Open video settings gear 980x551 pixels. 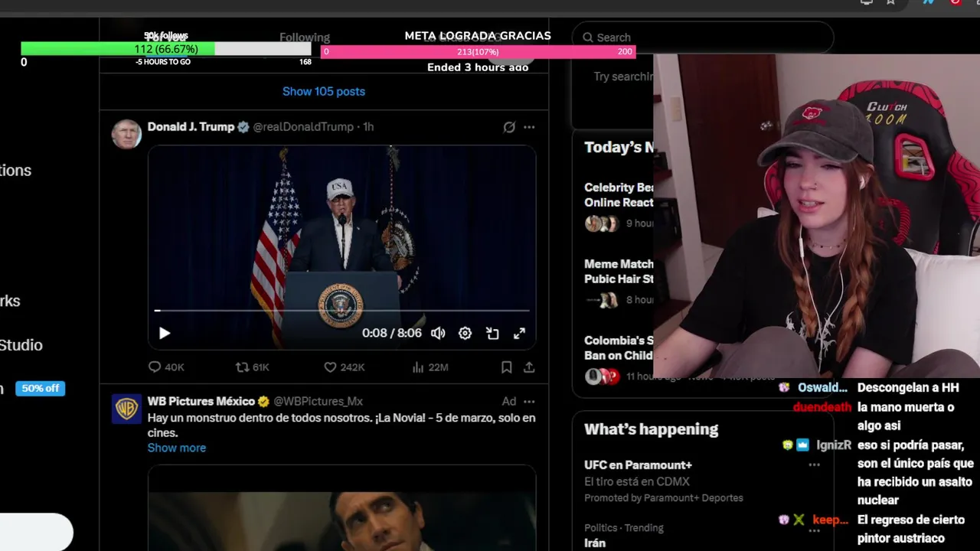tap(465, 334)
